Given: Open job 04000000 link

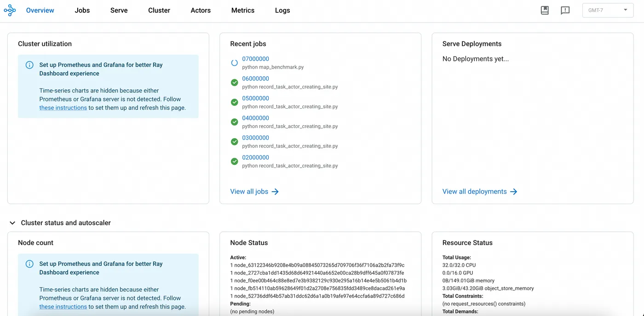Looking at the screenshot, I should [x=256, y=118].
